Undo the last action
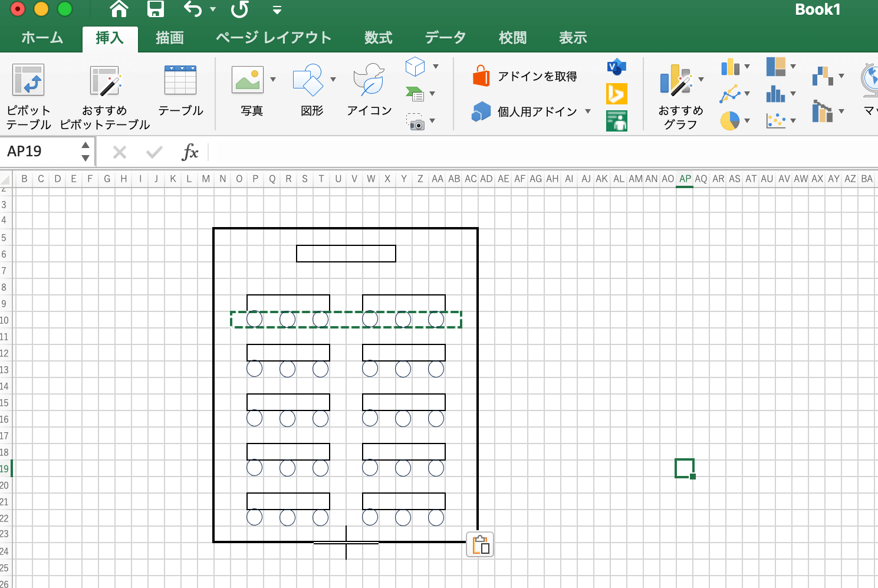This screenshot has height=588, width=878. [x=193, y=9]
